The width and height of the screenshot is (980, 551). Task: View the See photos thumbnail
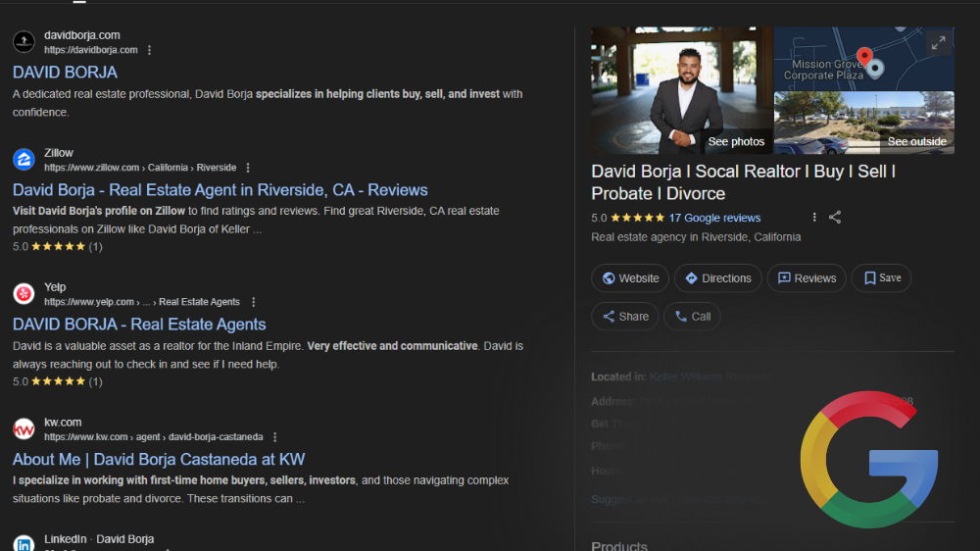pyautogui.click(x=680, y=90)
